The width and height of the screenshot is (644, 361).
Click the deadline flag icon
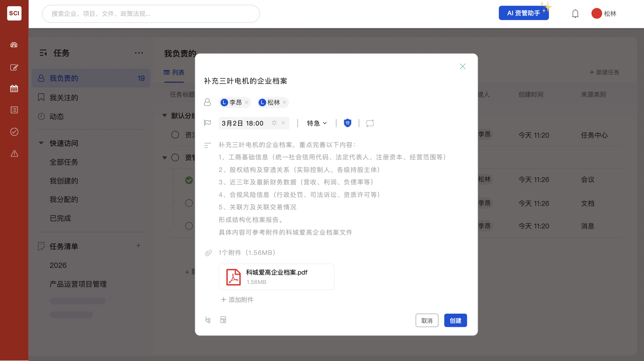pos(208,123)
